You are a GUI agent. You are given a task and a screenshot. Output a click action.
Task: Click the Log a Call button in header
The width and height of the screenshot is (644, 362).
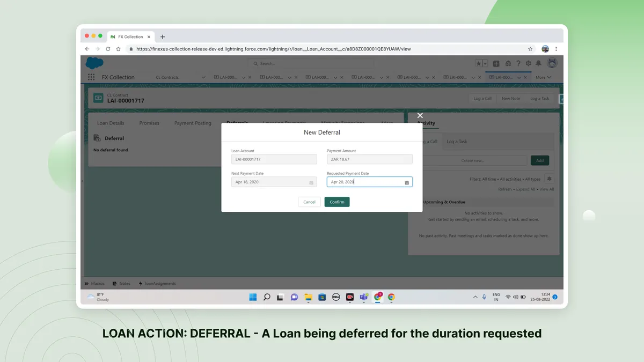click(482, 98)
